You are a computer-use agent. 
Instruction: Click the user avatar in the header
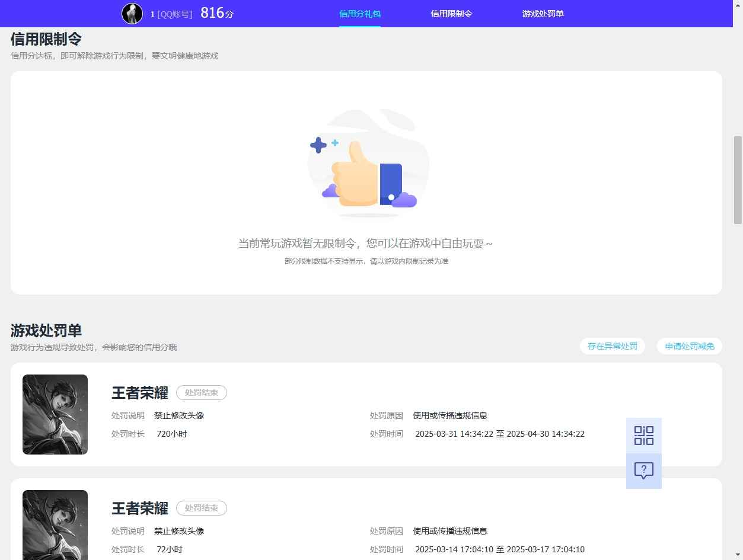click(132, 13)
